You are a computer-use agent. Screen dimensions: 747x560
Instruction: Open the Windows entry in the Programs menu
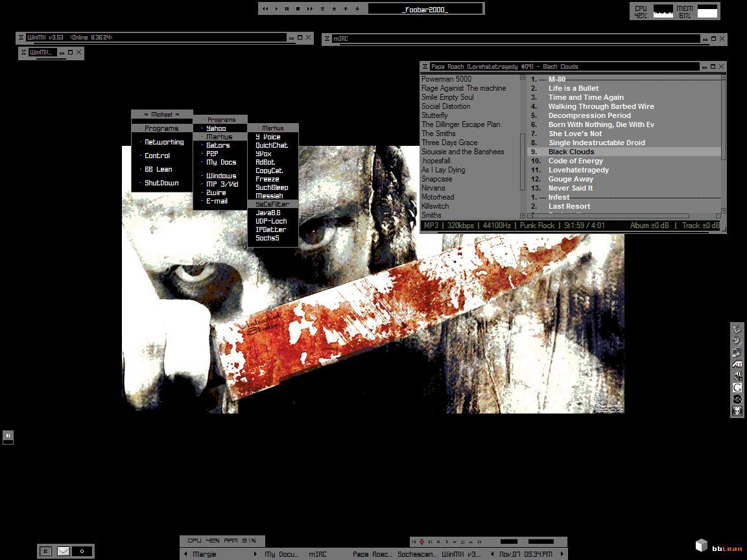pos(220,176)
